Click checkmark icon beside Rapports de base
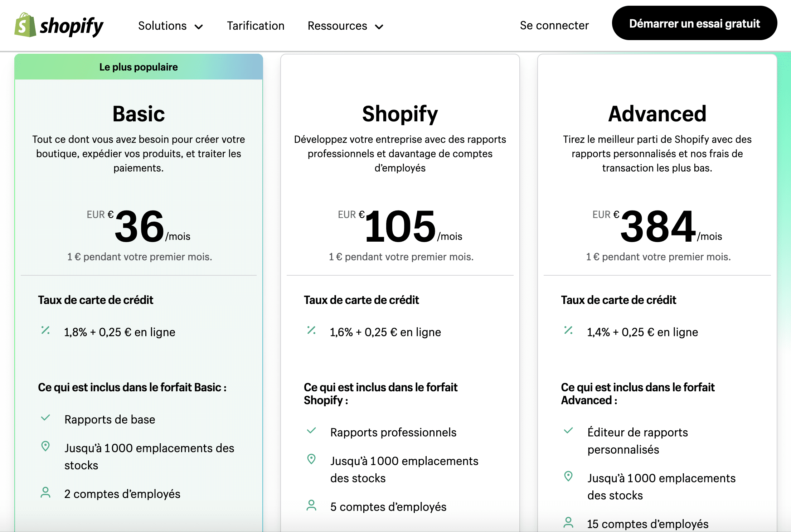Viewport: 791px width, 532px height. tap(45, 418)
